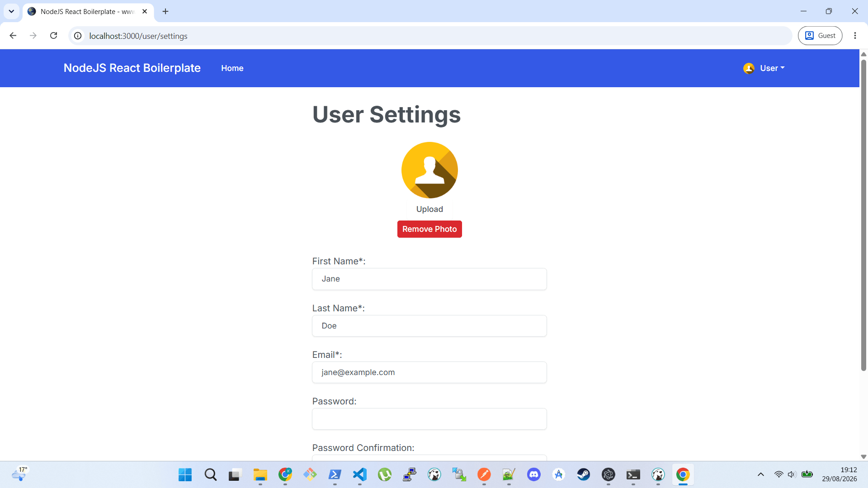The image size is (868, 488).
Task: Open Windows taskbar search
Action: 210,475
